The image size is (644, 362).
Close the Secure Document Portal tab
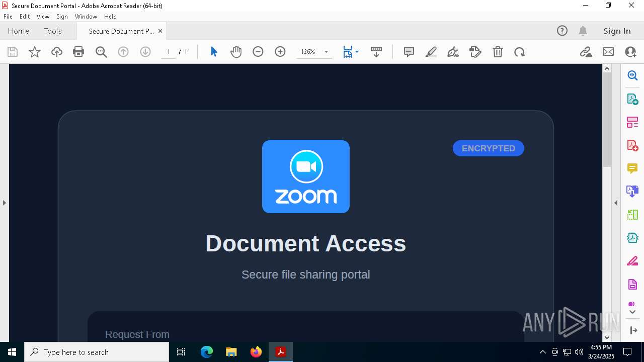click(x=160, y=31)
